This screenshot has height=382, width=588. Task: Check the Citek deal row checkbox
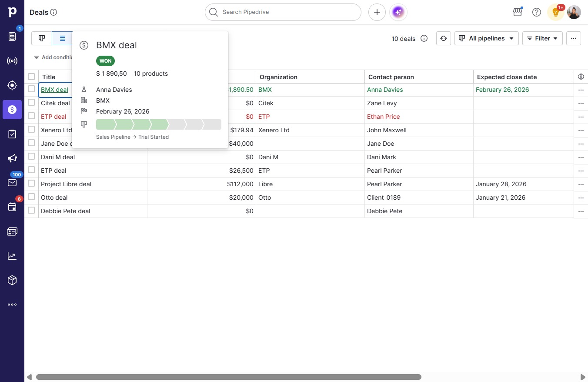coord(31,102)
